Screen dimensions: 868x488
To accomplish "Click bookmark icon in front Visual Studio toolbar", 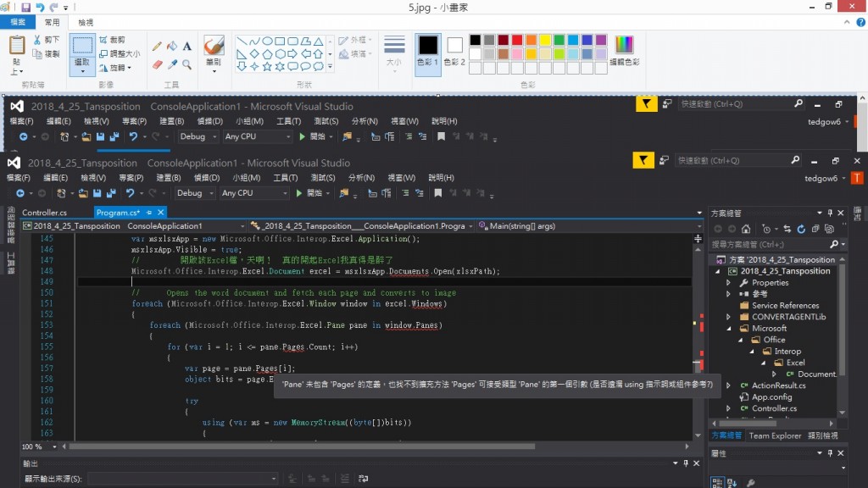I will pyautogui.click(x=438, y=193).
